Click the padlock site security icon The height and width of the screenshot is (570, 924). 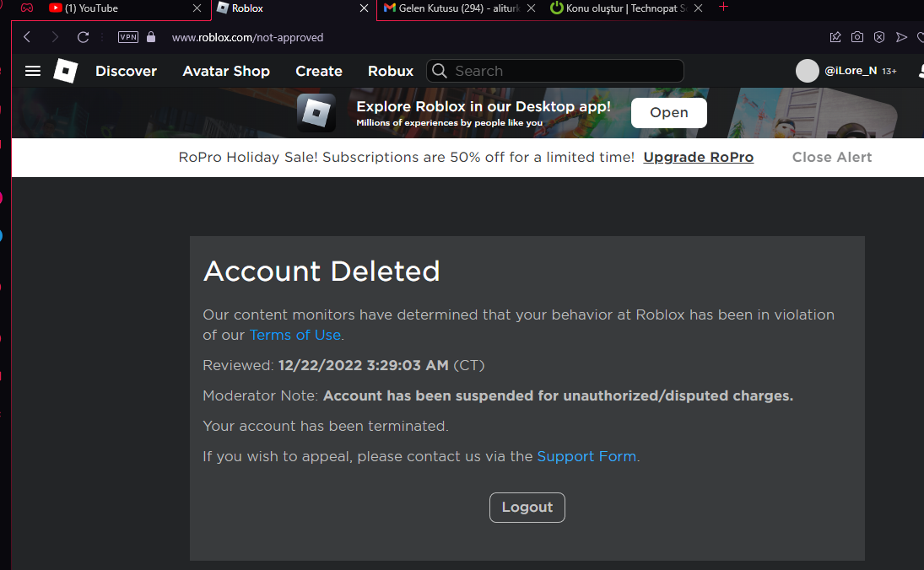151,37
